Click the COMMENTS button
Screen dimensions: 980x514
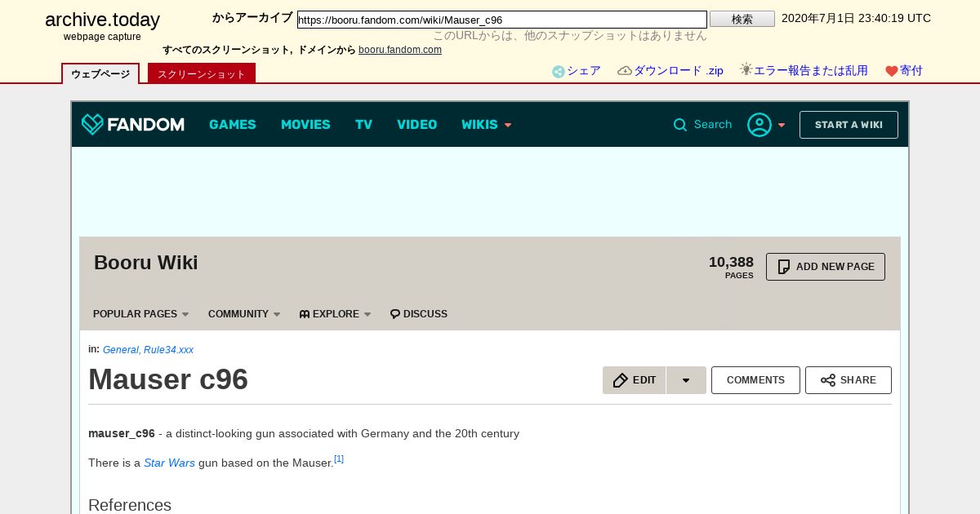tap(755, 380)
